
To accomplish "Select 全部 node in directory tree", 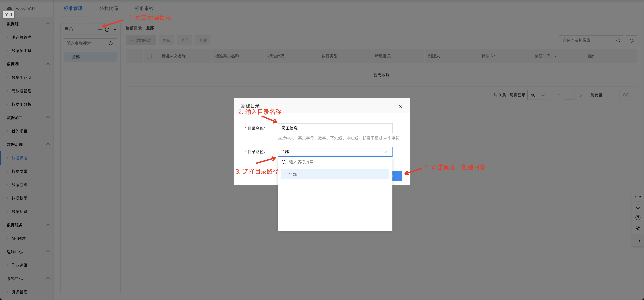I will [90, 57].
